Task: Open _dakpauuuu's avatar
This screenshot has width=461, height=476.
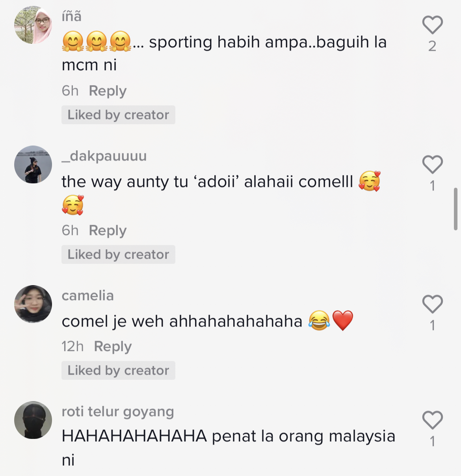Action: [x=33, y=164]
